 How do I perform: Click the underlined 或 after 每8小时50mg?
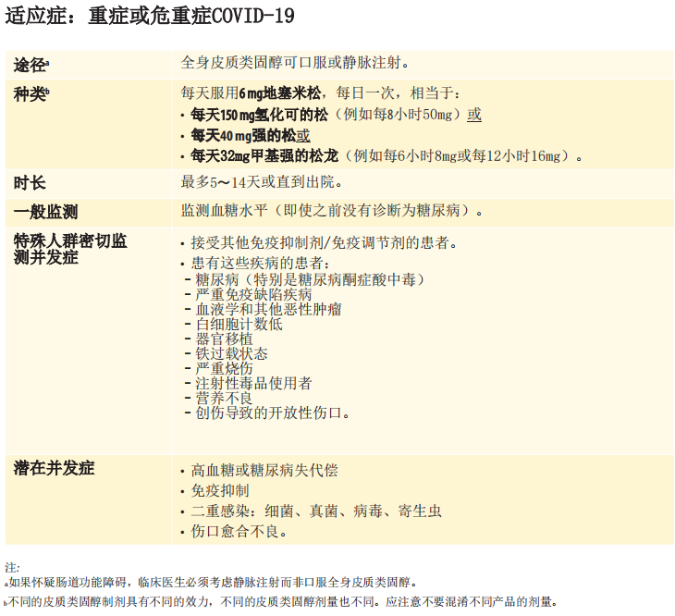tap(473, 115)
